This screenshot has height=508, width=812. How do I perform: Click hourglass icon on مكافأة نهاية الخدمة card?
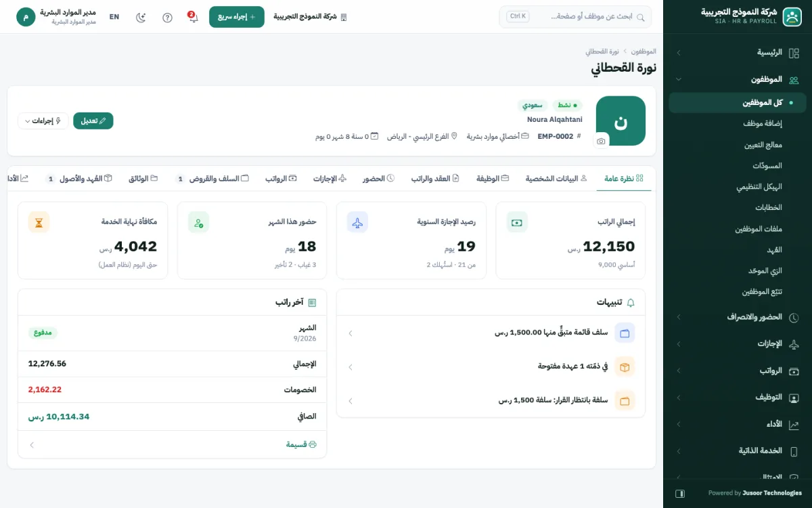(x=39, y=222)
